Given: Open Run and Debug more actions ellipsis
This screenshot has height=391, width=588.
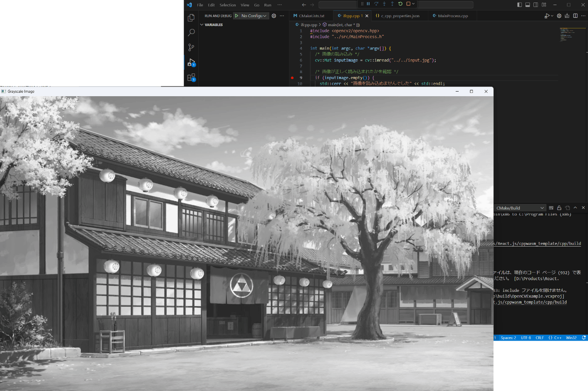Looking at the screenshot, I should click(282, 16).
